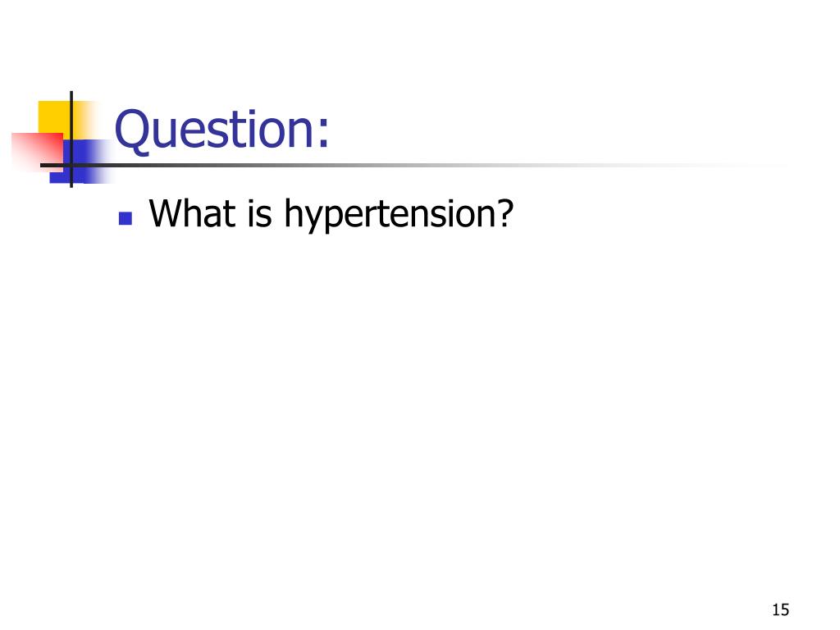Image resolution: width=840 pixels, height=630 pixels.
Task: Click the question mark after hypertension
Action: coord(504,214)
